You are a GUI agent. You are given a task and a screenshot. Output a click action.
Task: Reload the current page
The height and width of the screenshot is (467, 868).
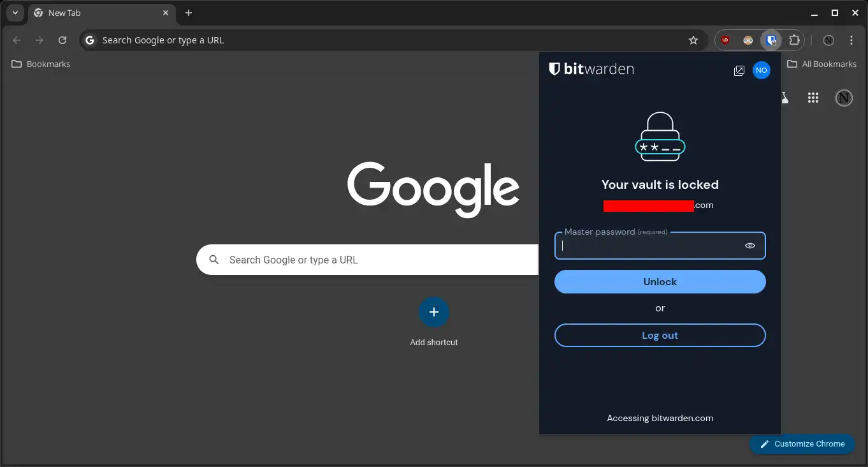[62, 40]
